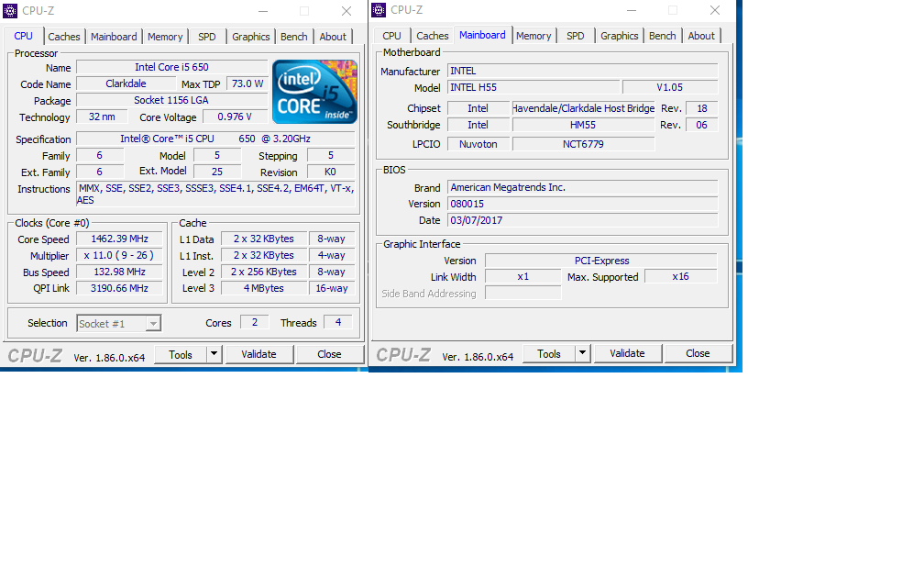Screen dimensions: 924x578
Task: Switch to Caches tab in left window
Action: click(63, 37)
